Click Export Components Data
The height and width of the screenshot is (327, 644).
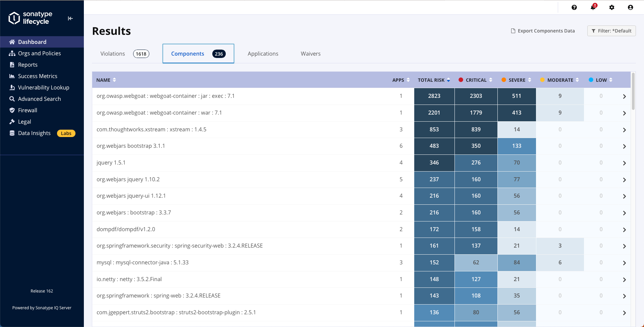click(x=543, y=31)
